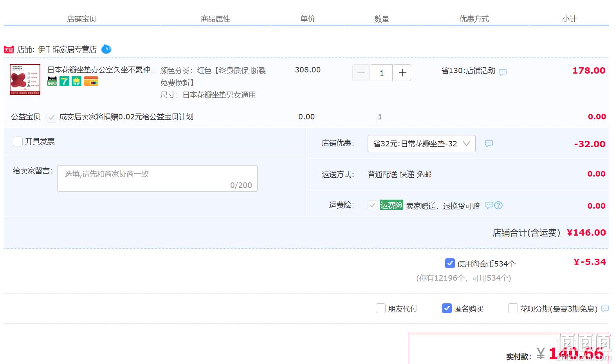The height and width of the screenshot is (364, 615).
Task: Decrease quantity with the minus button
Action: pos(361,73)
